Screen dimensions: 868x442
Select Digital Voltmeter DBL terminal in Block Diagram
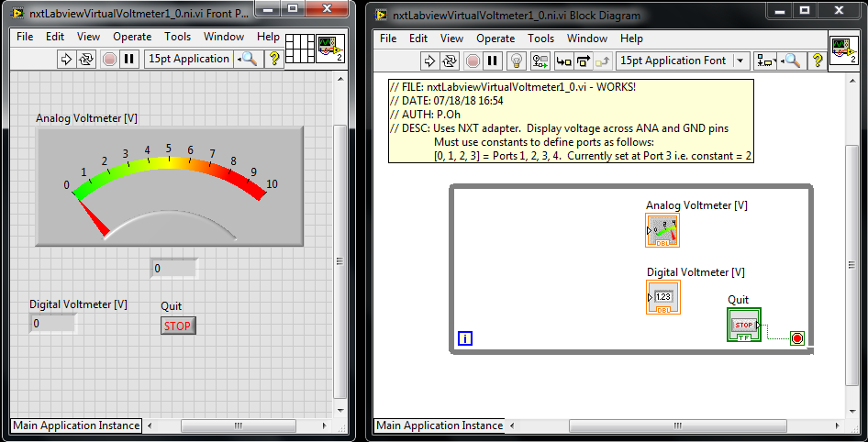(662, 297)
